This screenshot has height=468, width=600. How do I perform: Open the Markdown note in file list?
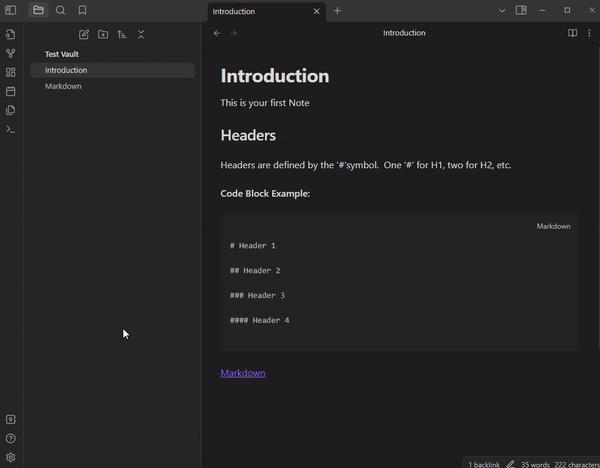[112, 86]
